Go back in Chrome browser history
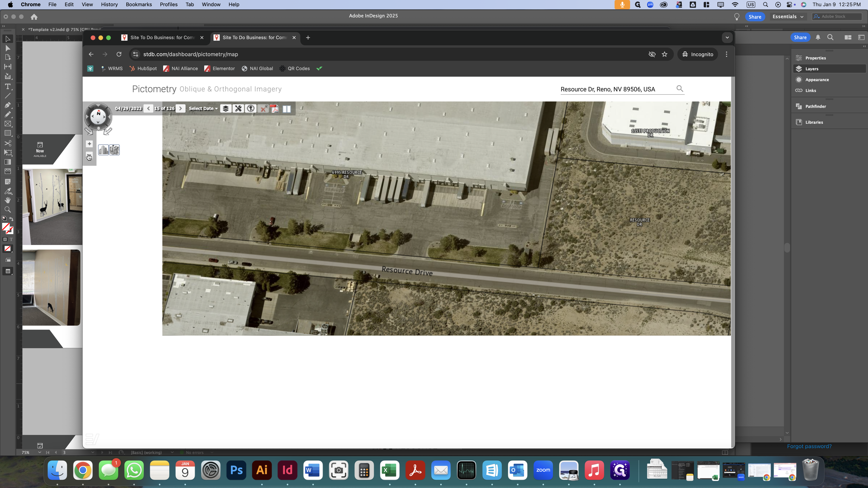Screen dimensions: 868x488 (x=91, y=54)
